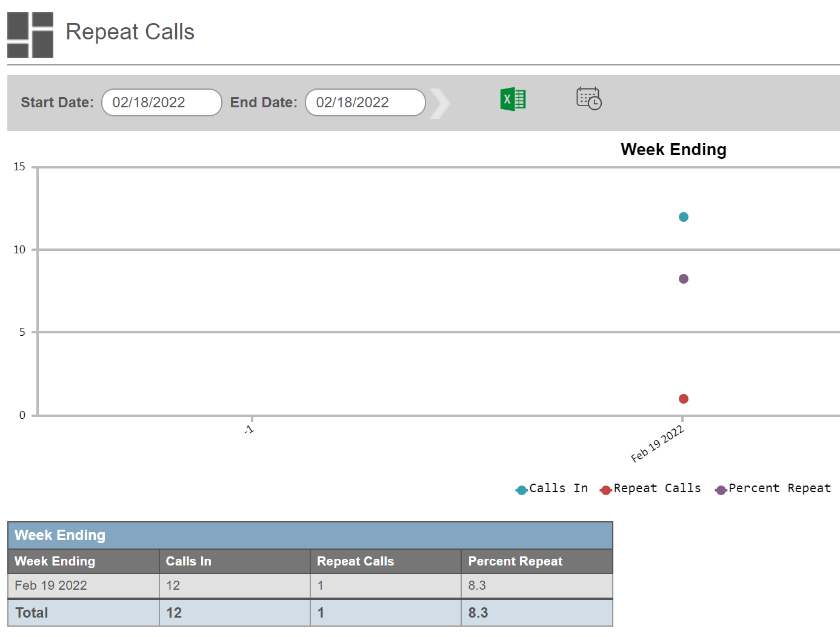Screen dimensions: 840x637
Task: Open the calendar schedule icon
Action: (x=588, y=98)
